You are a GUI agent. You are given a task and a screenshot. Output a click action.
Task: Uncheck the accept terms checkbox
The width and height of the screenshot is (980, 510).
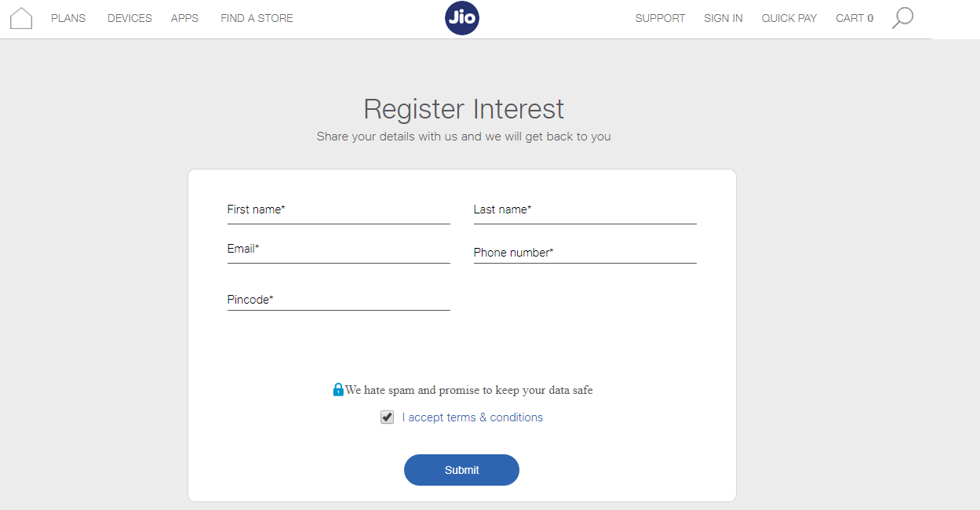click(387, 417)
